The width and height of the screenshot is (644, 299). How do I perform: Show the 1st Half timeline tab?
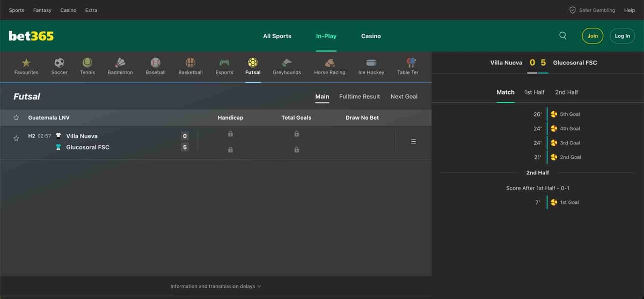pyautogui.click(x=535, y=92)
